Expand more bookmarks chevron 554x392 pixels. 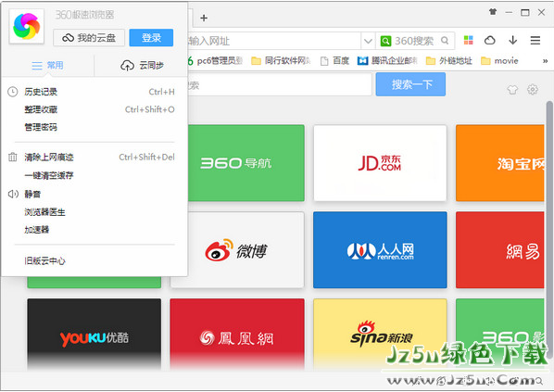click(x=545, y=61)
